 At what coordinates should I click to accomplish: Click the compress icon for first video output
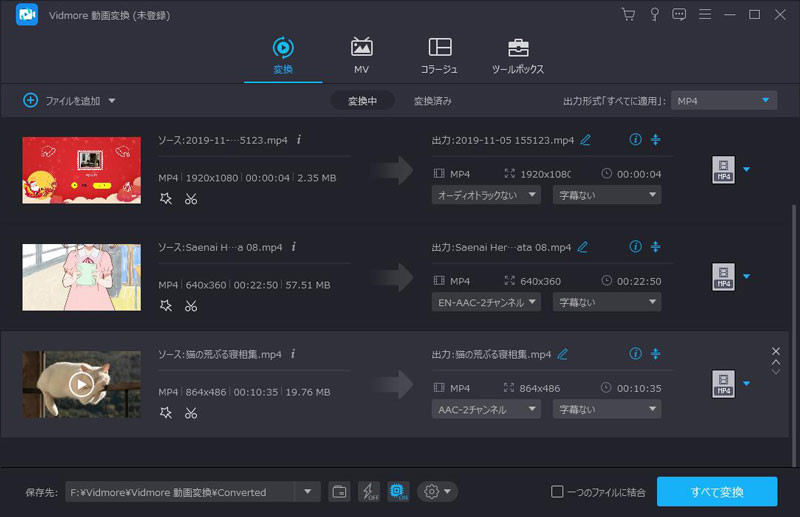pos(656,140)
